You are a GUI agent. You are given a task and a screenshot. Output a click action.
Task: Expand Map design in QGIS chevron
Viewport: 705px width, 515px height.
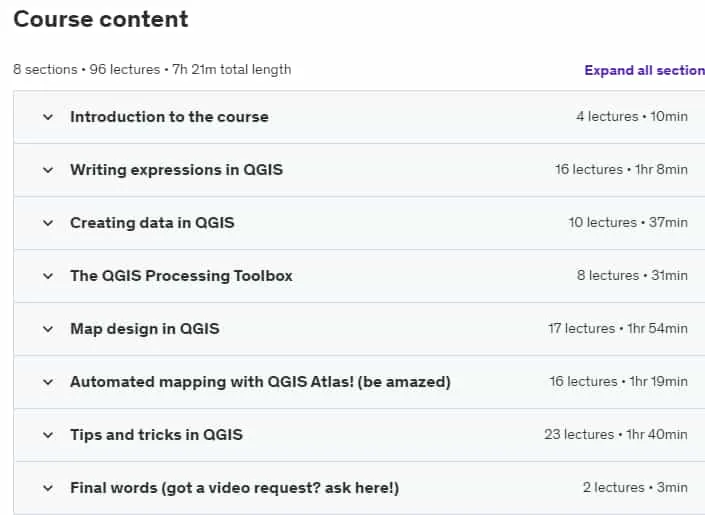click(48, 329)
